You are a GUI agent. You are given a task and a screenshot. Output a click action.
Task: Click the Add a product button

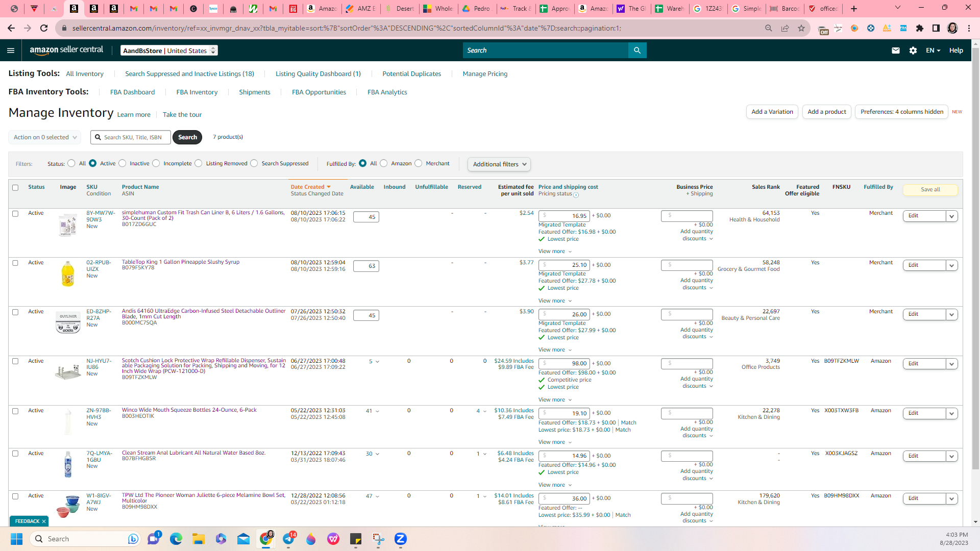[827, 112]
